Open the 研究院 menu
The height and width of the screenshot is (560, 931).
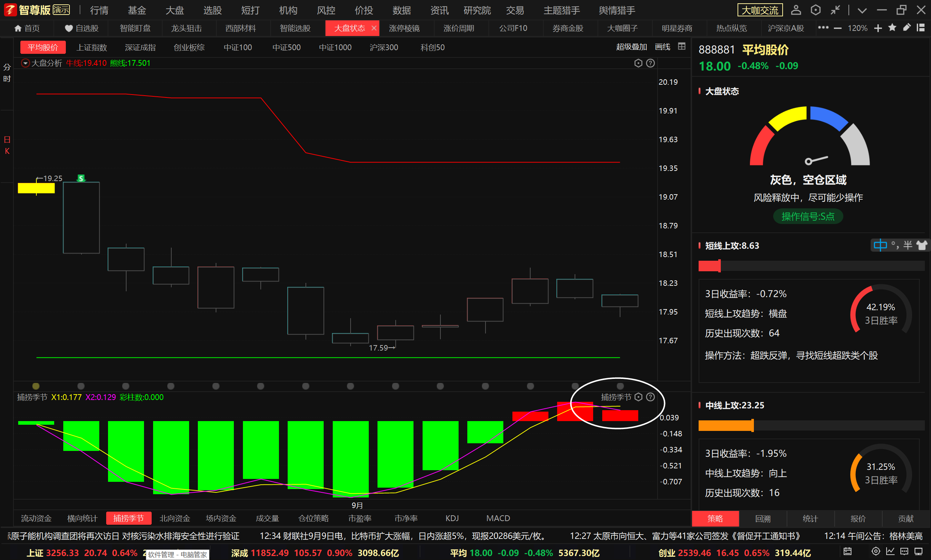tap(477, 10)
